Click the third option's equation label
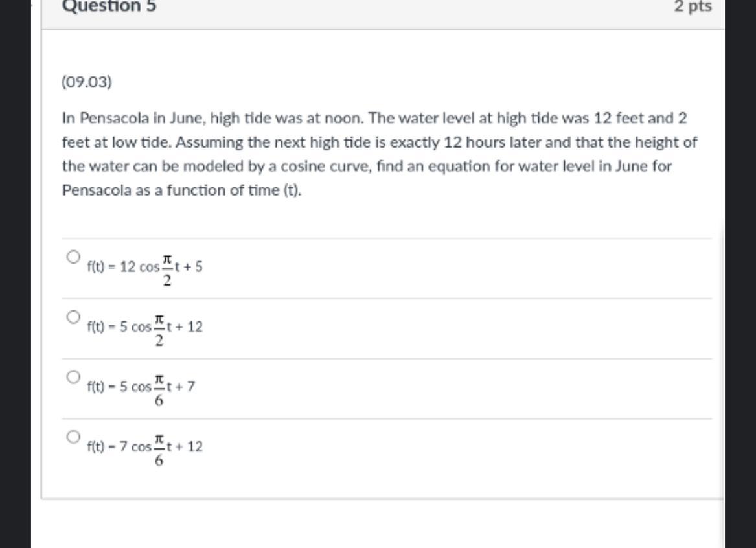 coord(141,387)
